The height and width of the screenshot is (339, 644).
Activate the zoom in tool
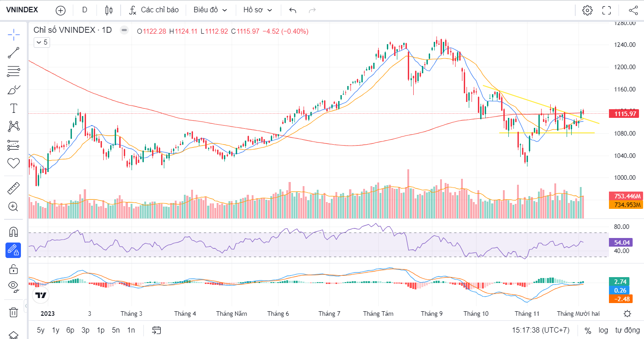click(14, 207)
